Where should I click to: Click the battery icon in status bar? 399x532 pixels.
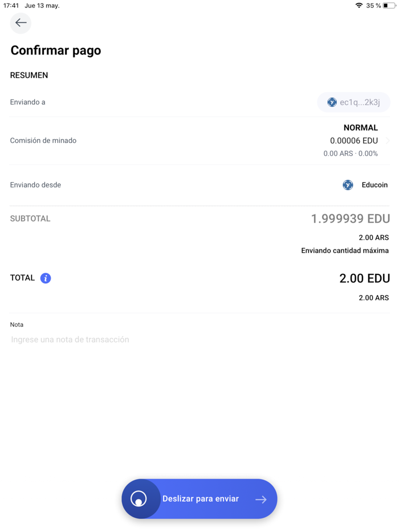pos(390,6)
